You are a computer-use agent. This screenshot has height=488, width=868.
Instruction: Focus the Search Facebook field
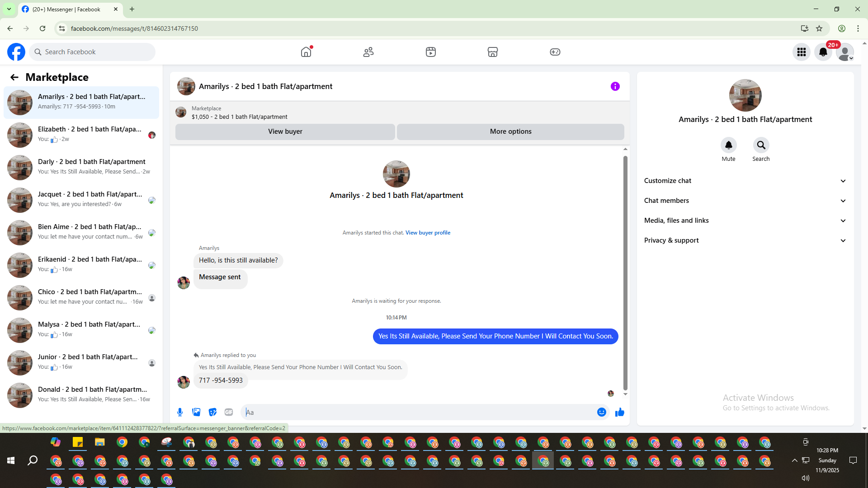[x=92, y=52]
